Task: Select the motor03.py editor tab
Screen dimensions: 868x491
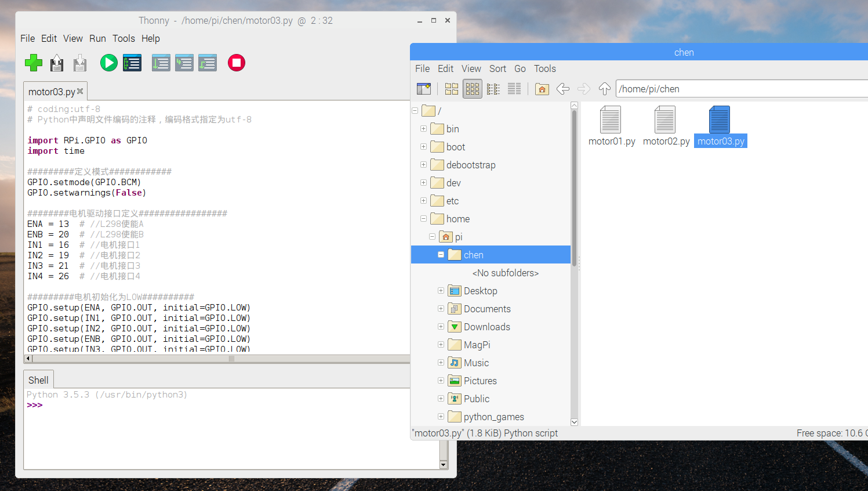Action: pyautogui.click(x=52, y=92)
